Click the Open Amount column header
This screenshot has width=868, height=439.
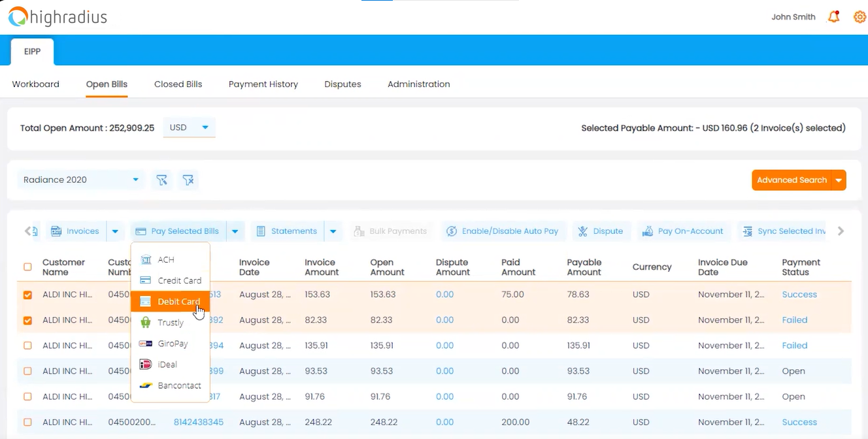(x=387, y=267)
